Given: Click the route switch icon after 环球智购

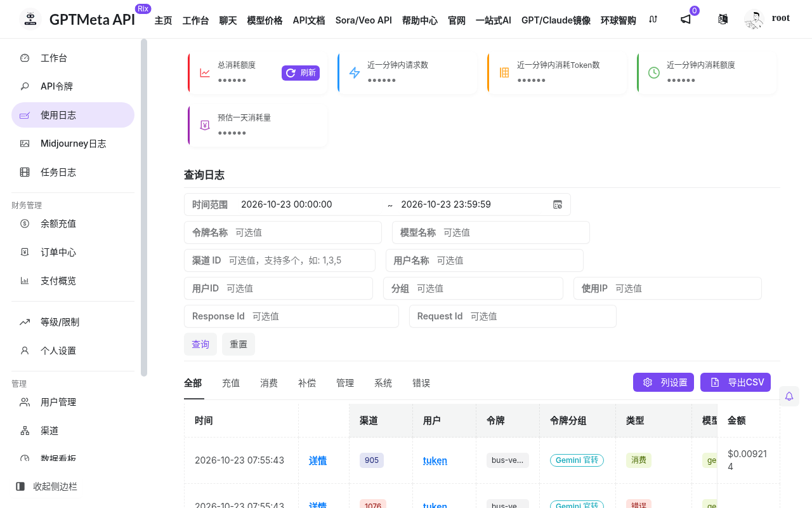Looking at the screenshot, I should pyautogui.click(x=653, y=20).
